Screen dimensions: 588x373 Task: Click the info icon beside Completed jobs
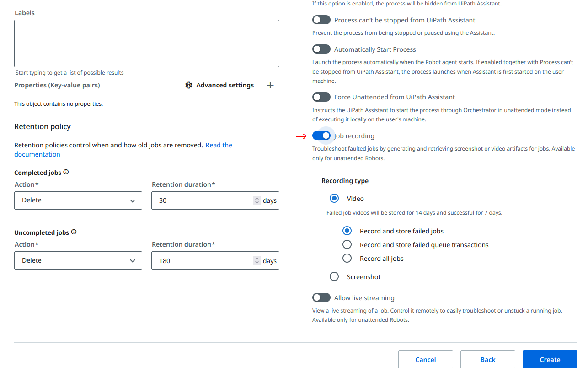[66, 172]
